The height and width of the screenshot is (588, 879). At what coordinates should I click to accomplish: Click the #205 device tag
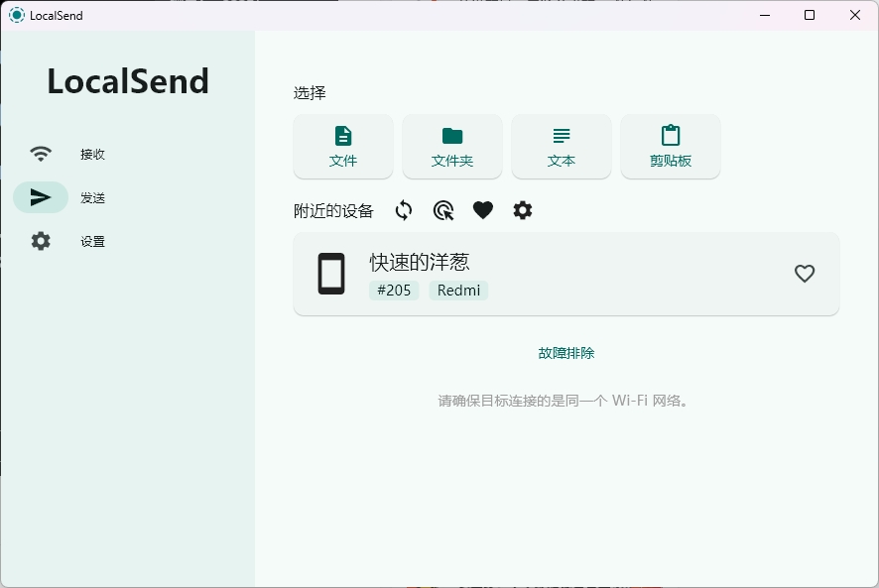(394, 291)
